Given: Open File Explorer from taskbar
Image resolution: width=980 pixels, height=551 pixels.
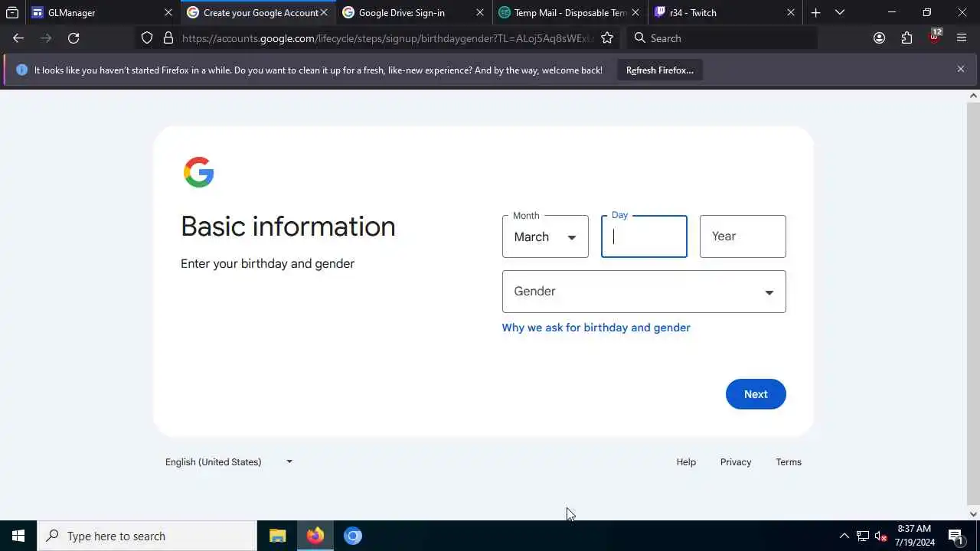Looking at the screenshot, I should (x=278, y=536).
